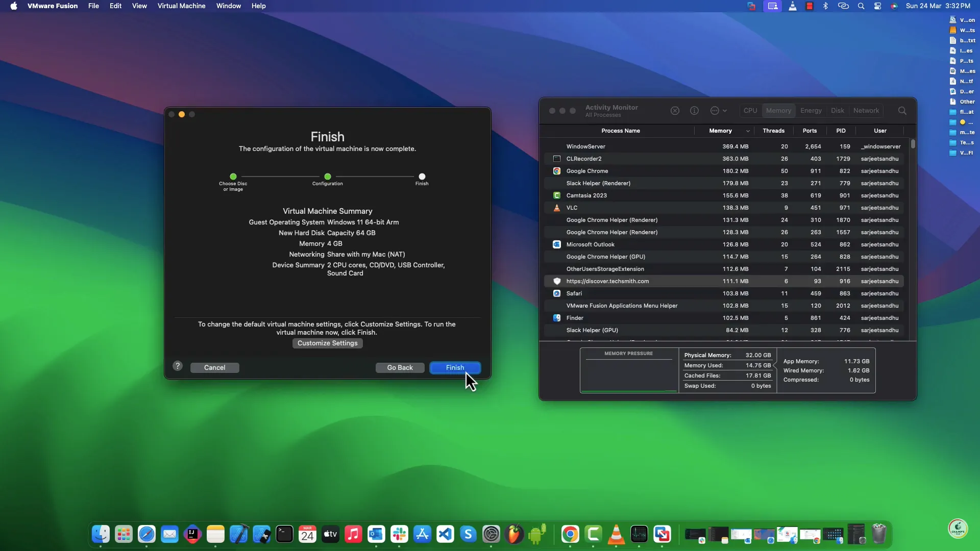Open Google Chrome from the Dock
The image size is (980, 551).
point(570,534)
